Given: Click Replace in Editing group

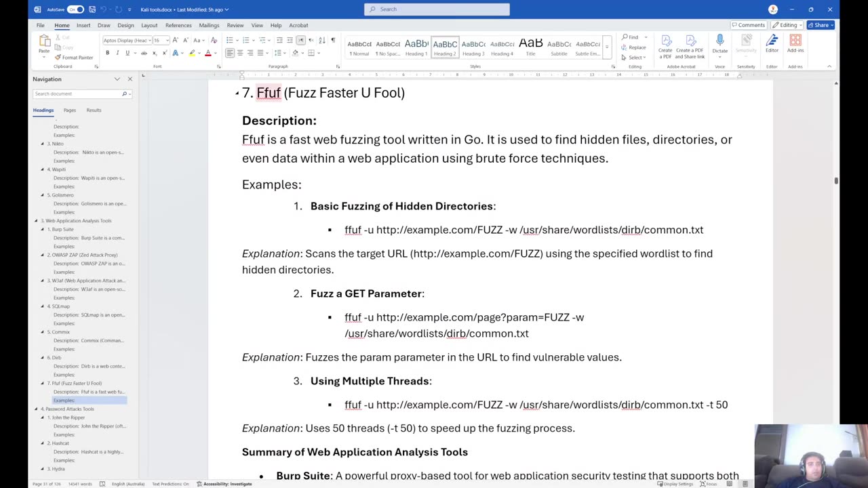Looking at the screenshot, I should tap(634, 47).
